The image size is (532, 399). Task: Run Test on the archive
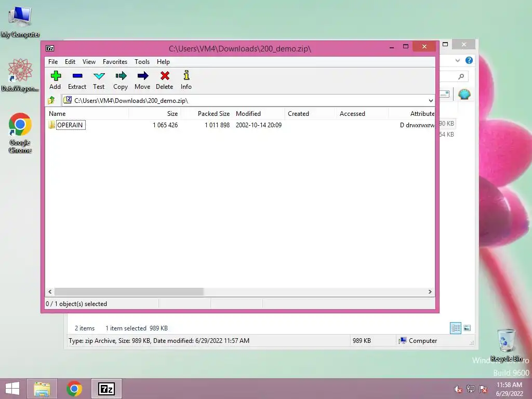click(x=99, y=80)
